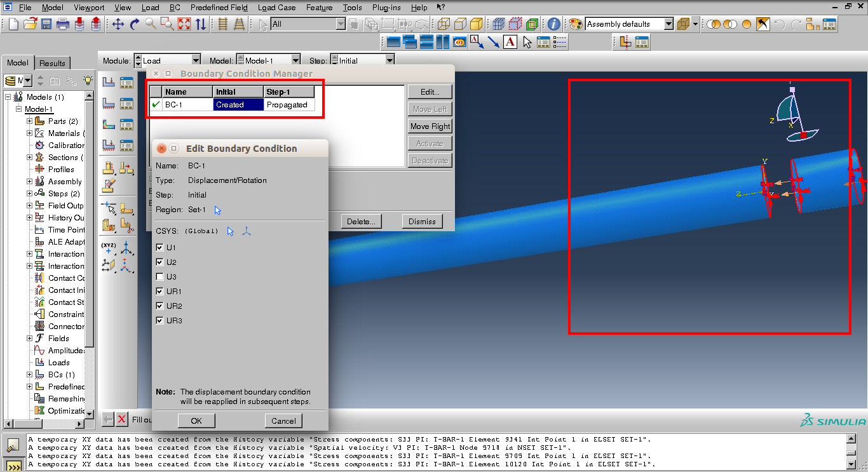Uncheck the U1 checkbox

point(159,248)
